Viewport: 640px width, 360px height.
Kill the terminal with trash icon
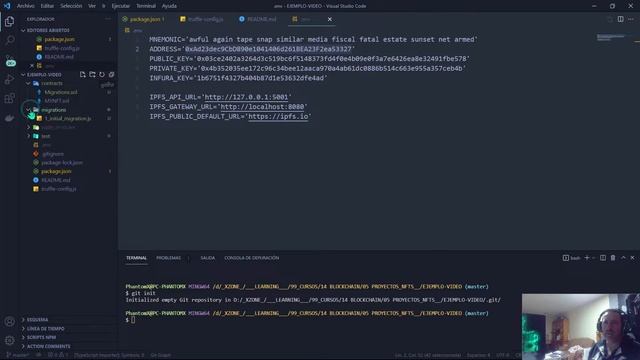[613, 258]
